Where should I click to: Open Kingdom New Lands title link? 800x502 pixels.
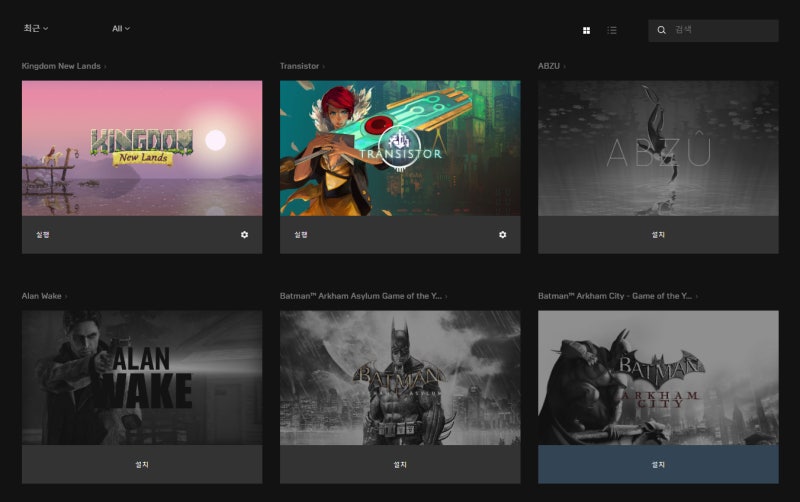(64, 66)
